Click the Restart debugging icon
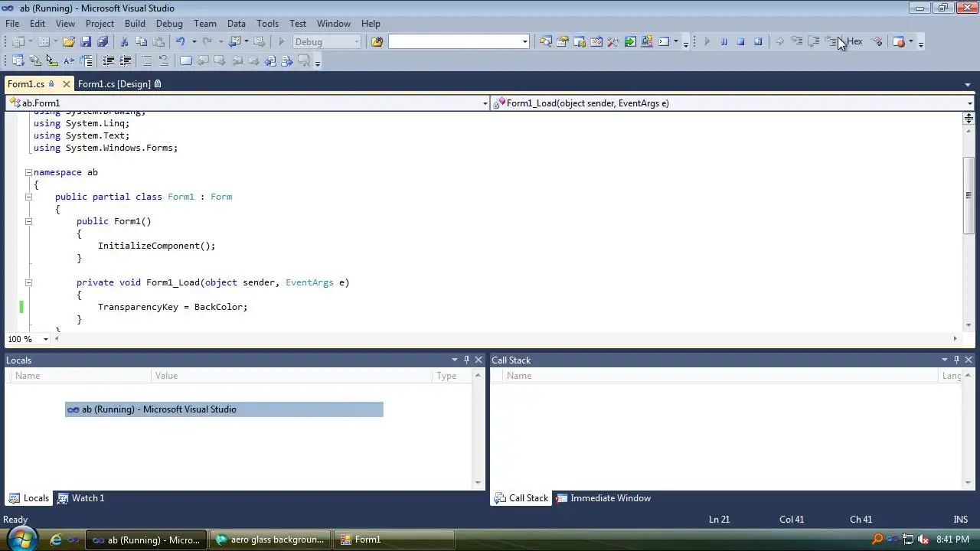This screenshot has width=980, height=551. [x=758, y=41]
